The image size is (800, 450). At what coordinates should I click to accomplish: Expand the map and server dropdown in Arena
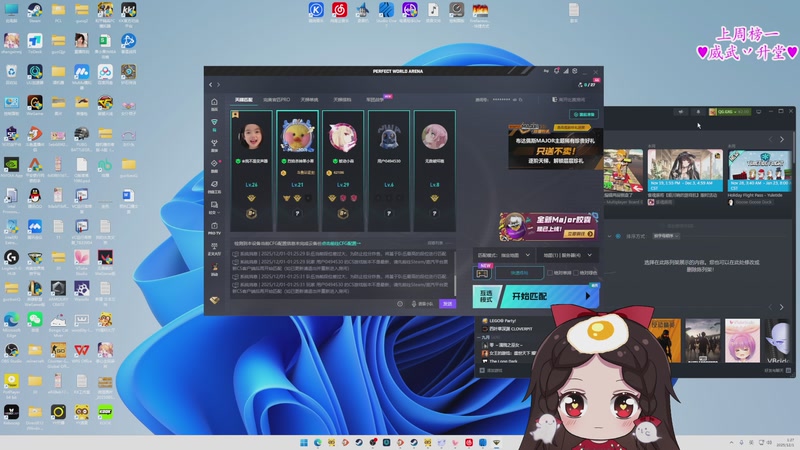(567, 255)
